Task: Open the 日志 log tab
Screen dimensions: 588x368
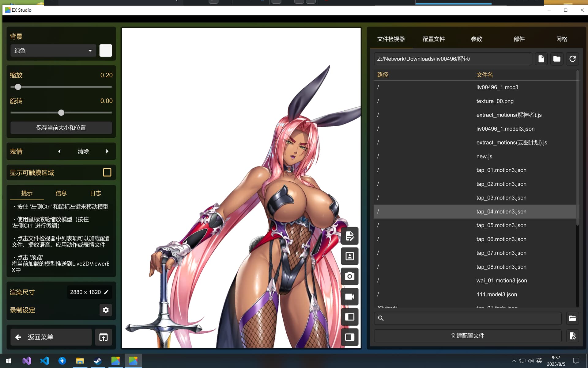Action: point(96,193)
